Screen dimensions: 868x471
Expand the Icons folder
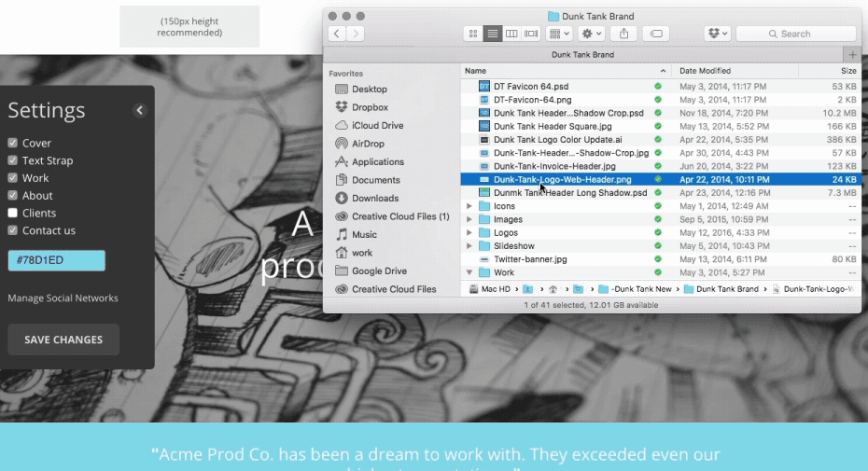[469, 206]
